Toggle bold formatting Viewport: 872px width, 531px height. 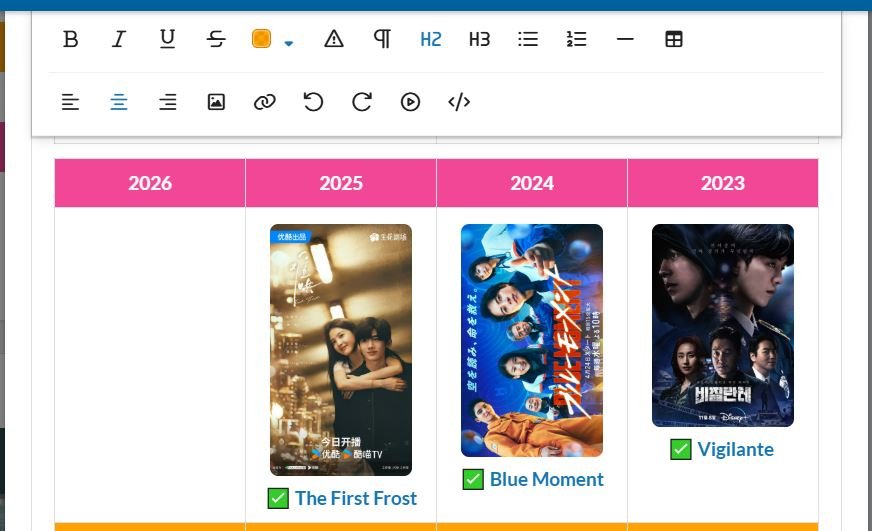pos(70,39)
